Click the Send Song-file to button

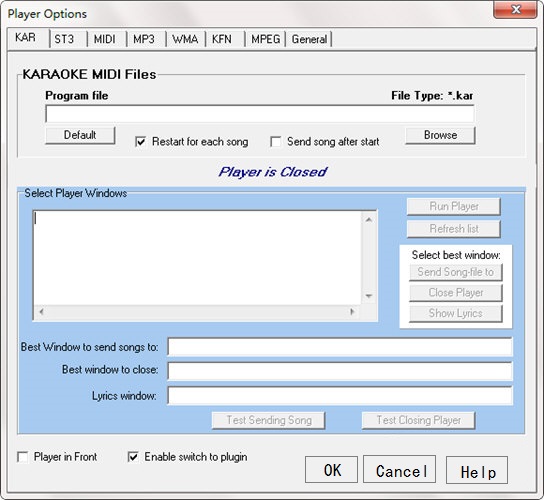click(x=456, y=272)
